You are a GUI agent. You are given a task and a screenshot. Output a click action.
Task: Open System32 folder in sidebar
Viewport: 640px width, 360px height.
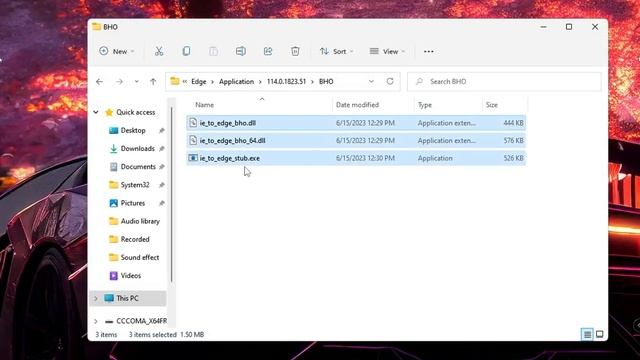pyautogui.click(x=135, y=185)
